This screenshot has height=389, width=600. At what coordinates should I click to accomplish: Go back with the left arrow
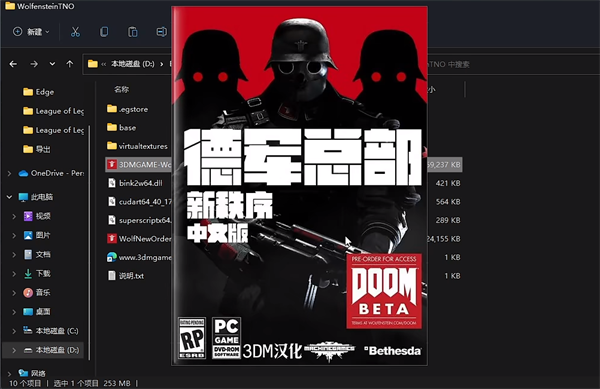click(x=13, y=64)
